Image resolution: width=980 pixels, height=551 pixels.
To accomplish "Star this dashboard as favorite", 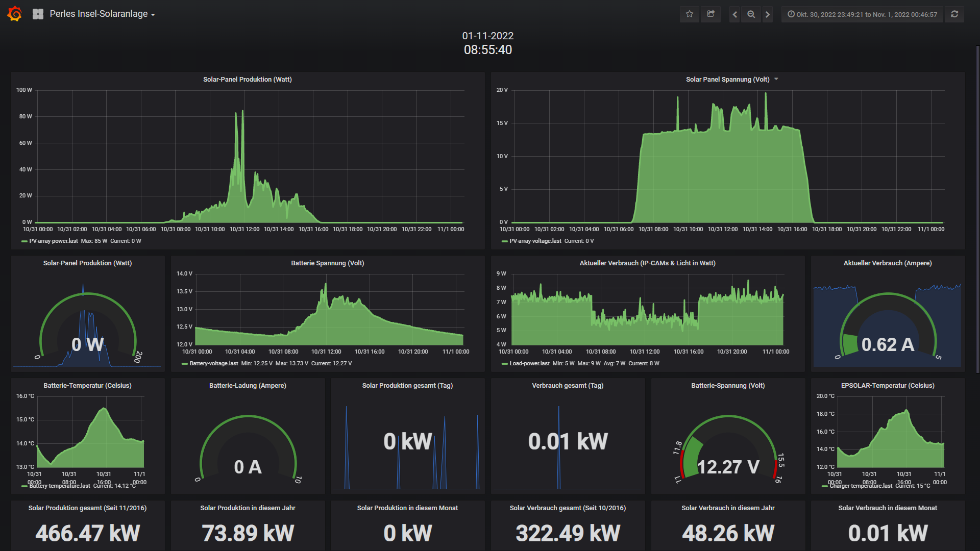I will 690,14.
